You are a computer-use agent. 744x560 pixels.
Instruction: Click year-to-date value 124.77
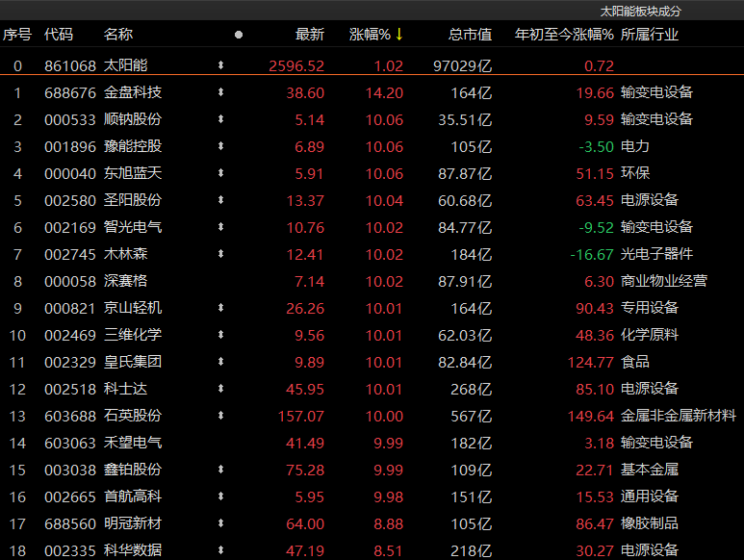click(591, 363)
